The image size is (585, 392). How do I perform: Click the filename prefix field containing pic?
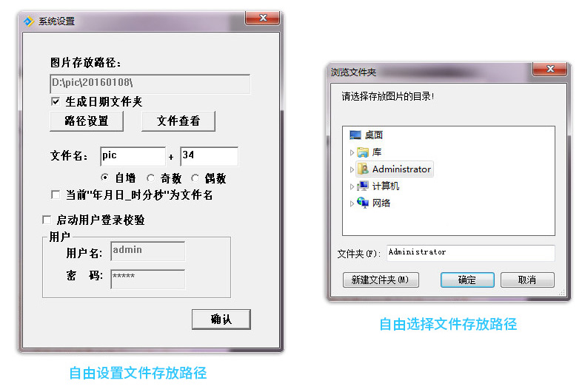click(x=133, y=156)
